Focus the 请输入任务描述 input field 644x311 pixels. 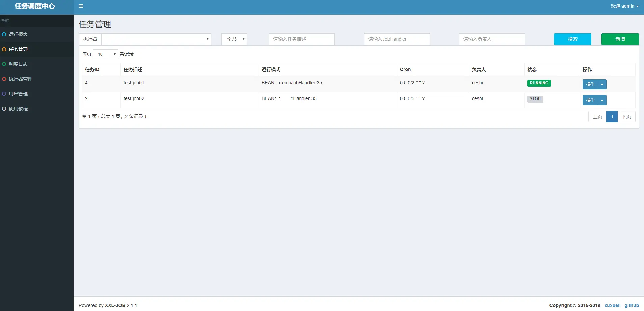(302, 39)
